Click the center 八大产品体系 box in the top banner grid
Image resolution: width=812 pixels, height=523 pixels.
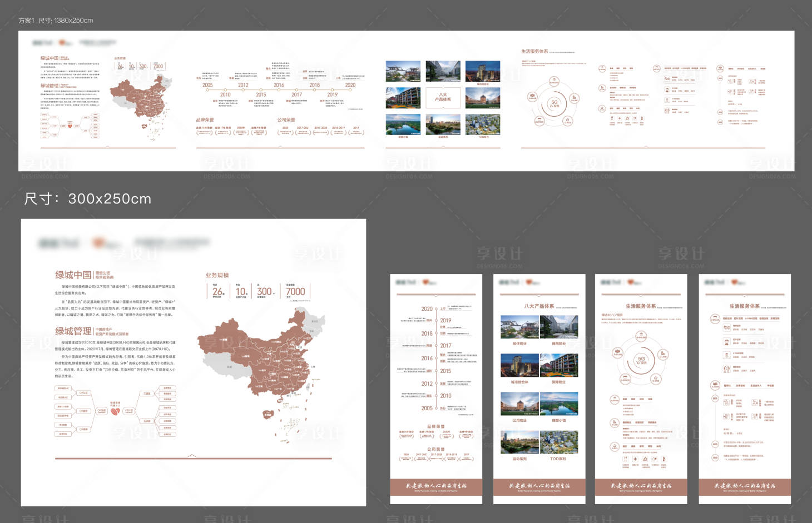[443, 97]
